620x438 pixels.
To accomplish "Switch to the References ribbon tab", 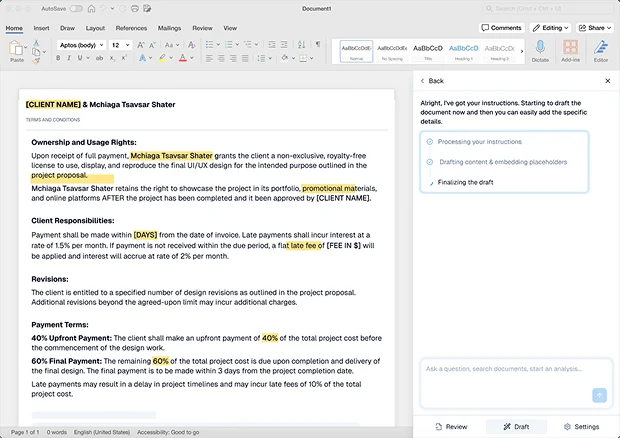I will (x=130, y=28).
